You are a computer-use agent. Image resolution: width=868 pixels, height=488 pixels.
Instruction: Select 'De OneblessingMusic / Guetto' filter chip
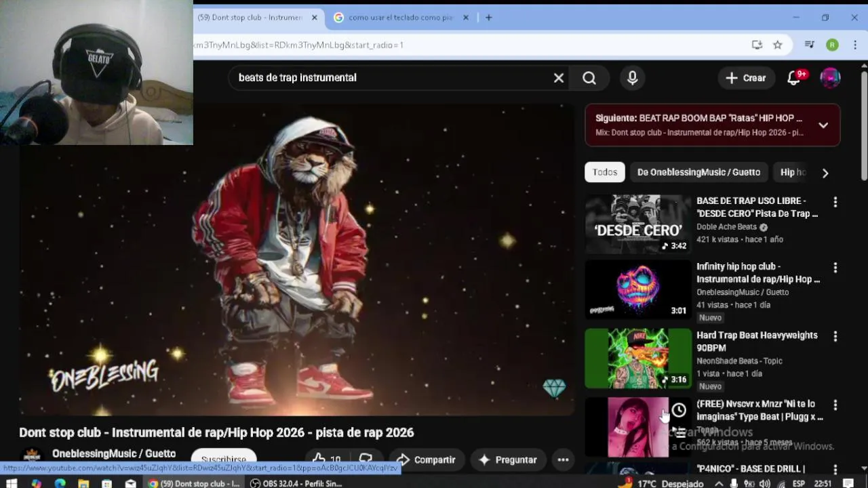[698, 172]
